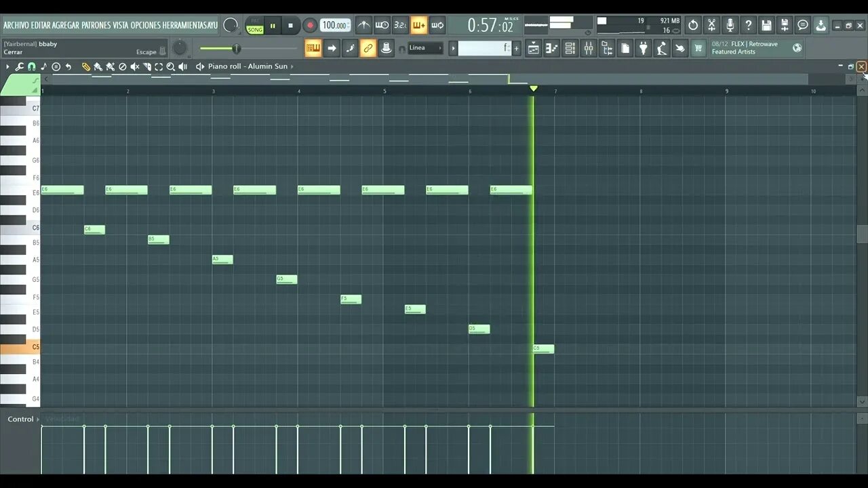
Task: Open help with the question mark icon
Action: 748,26
